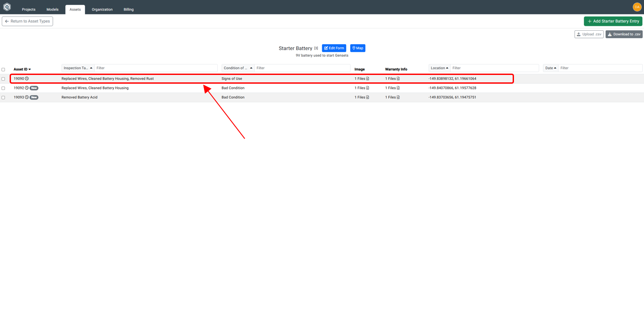The image size is (644, 319).
Task: Click location -149.83898132, 61.19661064
Action: tap(452, 79)
